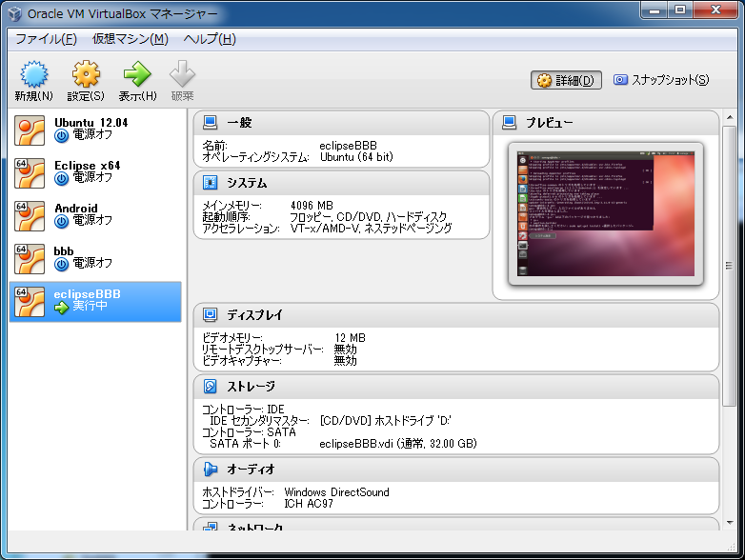
Task: Click the 一般 (General) section header
Action: point(239,123)
